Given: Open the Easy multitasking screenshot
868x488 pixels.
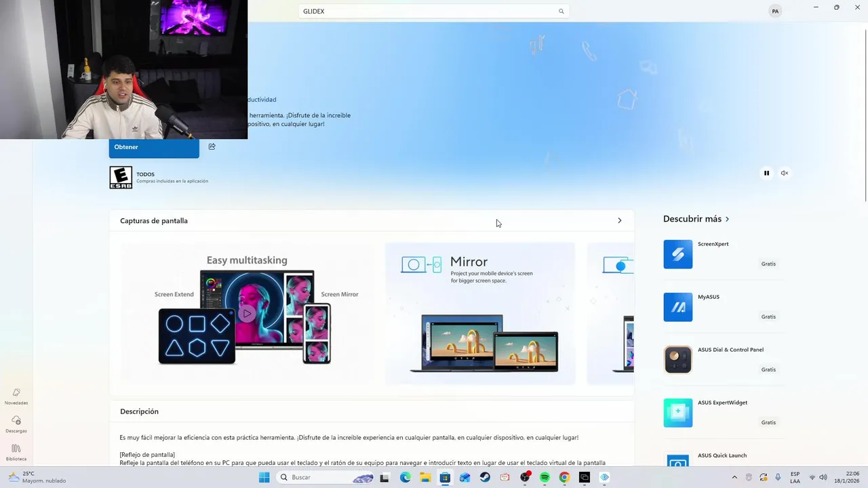Looking at the screenshot, I should 247,313.
